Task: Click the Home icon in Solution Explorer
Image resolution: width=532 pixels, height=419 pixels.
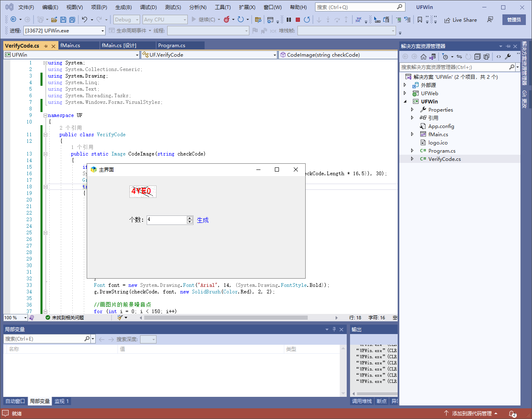Action: tap(424, 57)
